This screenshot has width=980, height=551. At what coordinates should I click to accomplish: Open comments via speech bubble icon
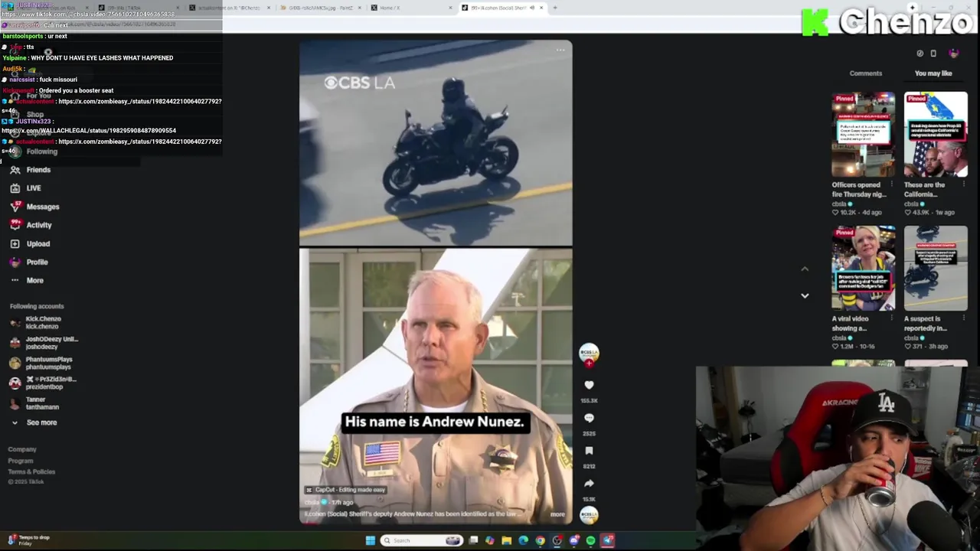click(x=589, y=418)
